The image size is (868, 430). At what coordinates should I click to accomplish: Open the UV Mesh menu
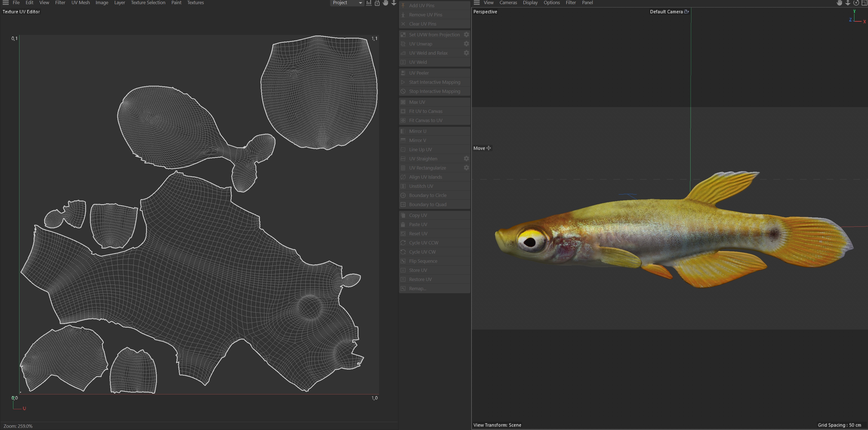[81, 3]
